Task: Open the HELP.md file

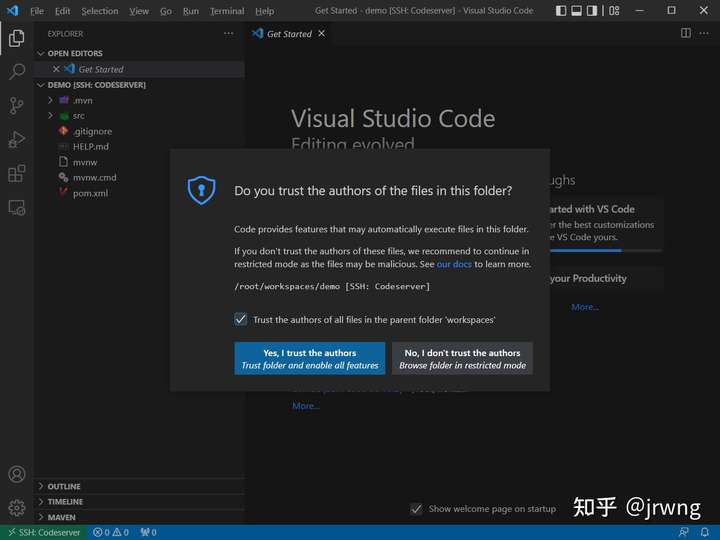Action: point(90,146)
